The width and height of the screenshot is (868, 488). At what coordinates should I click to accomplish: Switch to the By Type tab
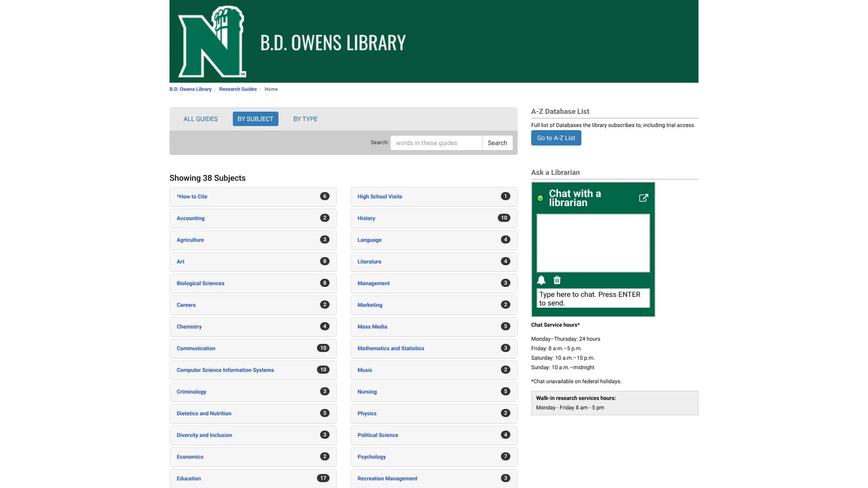305,119
